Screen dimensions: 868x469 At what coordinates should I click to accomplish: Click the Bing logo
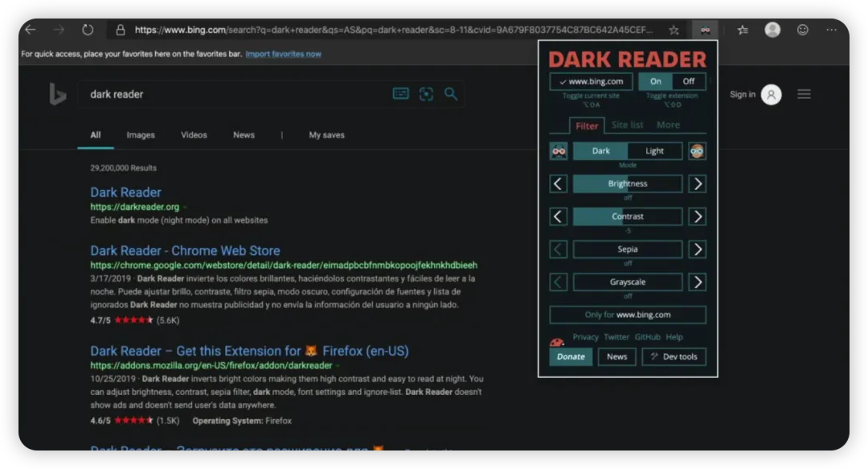click(57, 93)
